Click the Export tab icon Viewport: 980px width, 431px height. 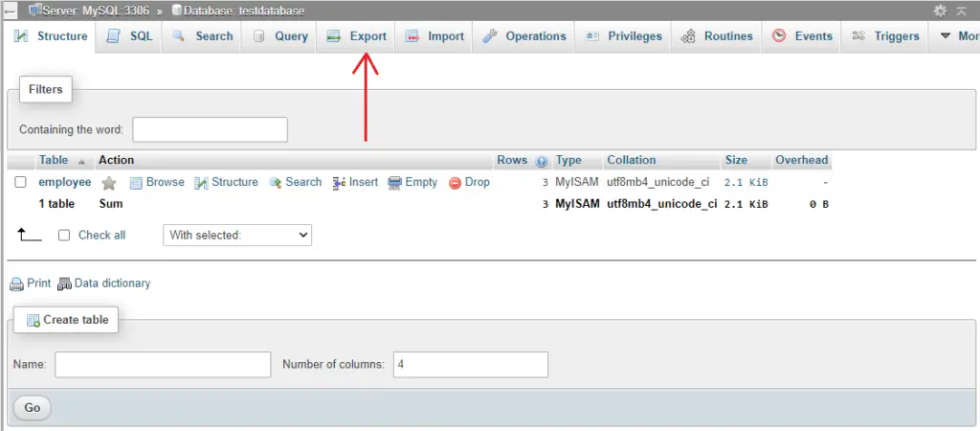click(334, 36)
